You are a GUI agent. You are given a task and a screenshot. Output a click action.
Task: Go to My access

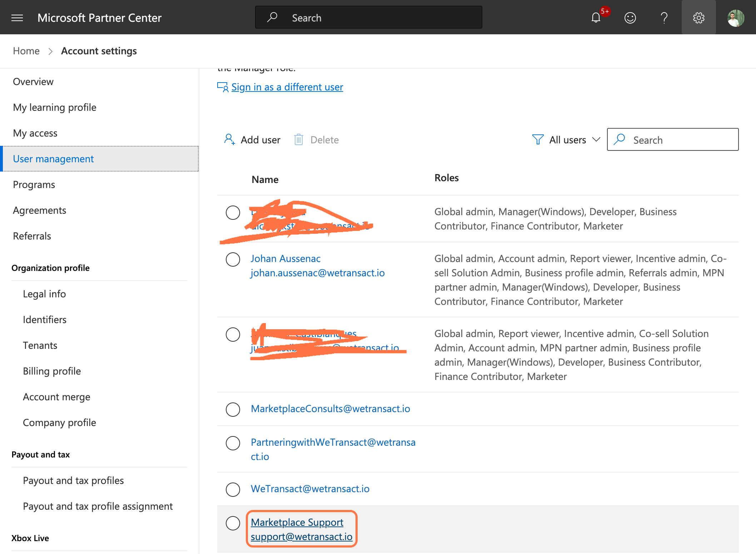35,133
